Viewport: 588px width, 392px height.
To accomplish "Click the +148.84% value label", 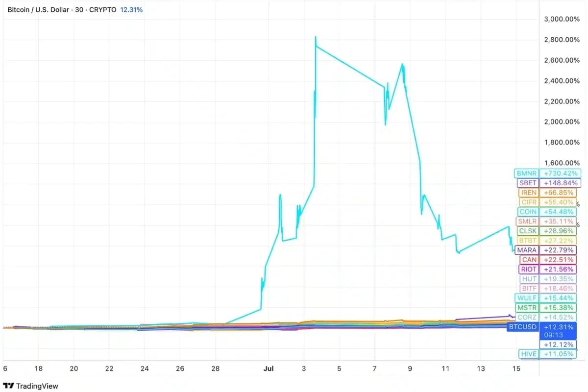I will [x=561, y=183].
